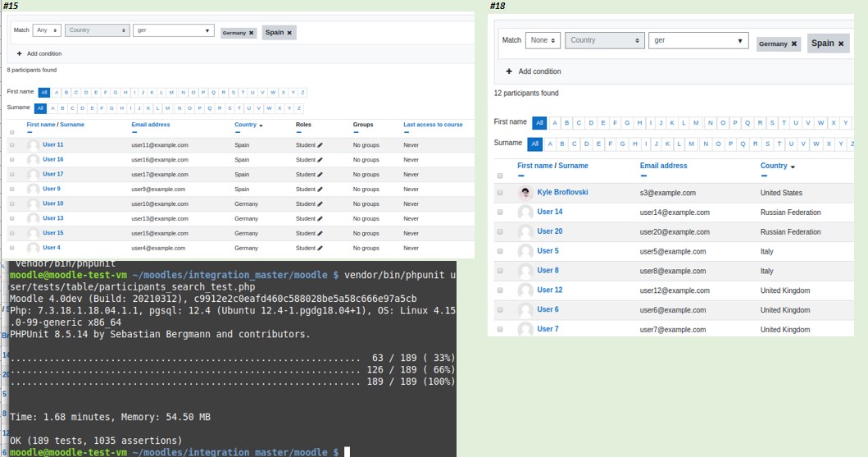Filter first name by All in #15
The height and width of the screenshot is (457, 868).
click(x=44, y=93)
